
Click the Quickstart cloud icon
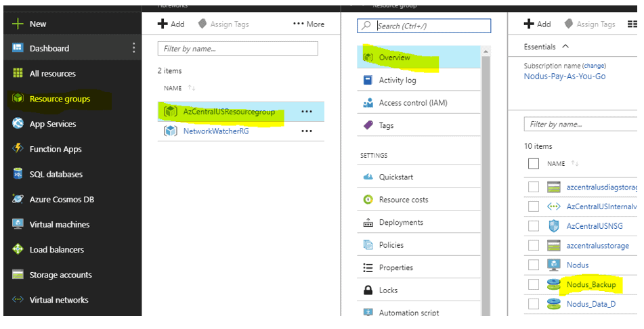[368, 177]
